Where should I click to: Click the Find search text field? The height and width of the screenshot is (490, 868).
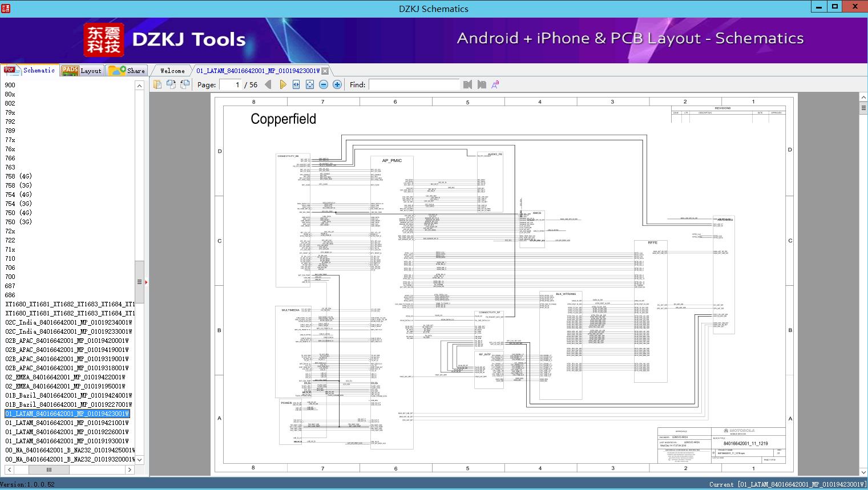[x=414, y=84]
